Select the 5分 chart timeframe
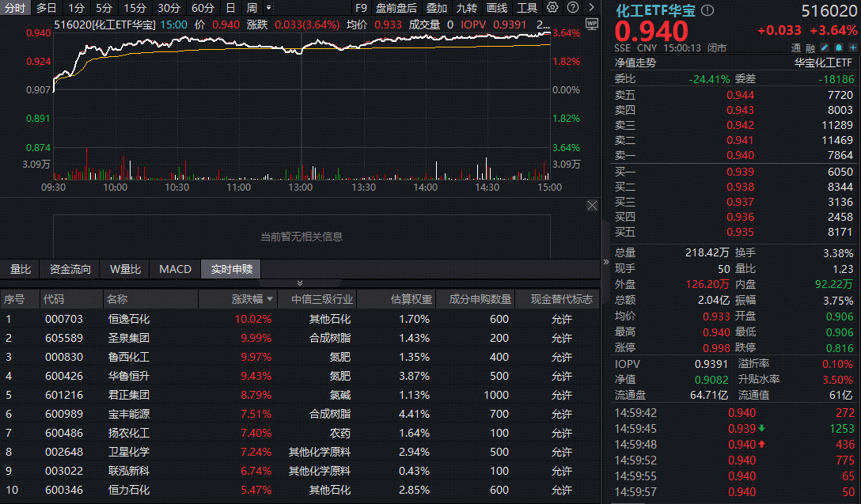The height and width of the screenshot is (504, 861). click(104, 8)
